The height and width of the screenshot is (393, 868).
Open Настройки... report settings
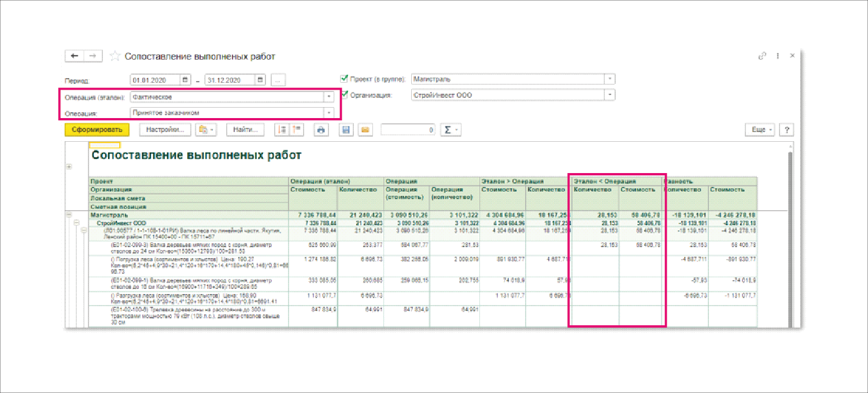tap(165, 130)
